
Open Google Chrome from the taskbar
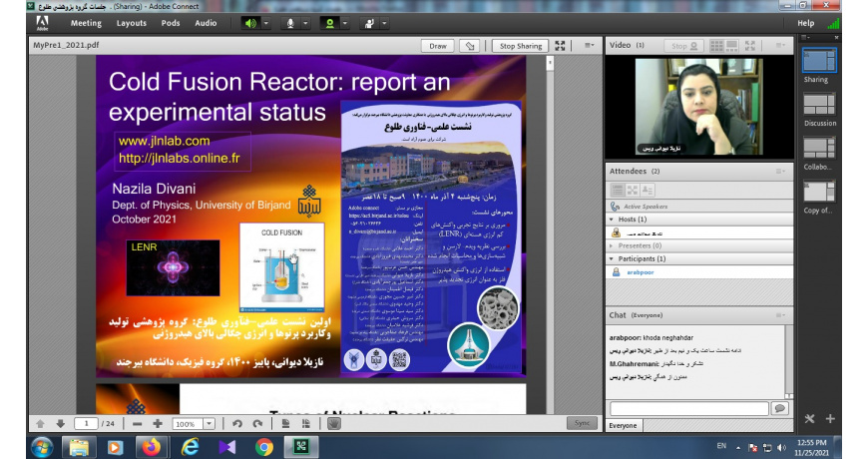click(264, 447)
